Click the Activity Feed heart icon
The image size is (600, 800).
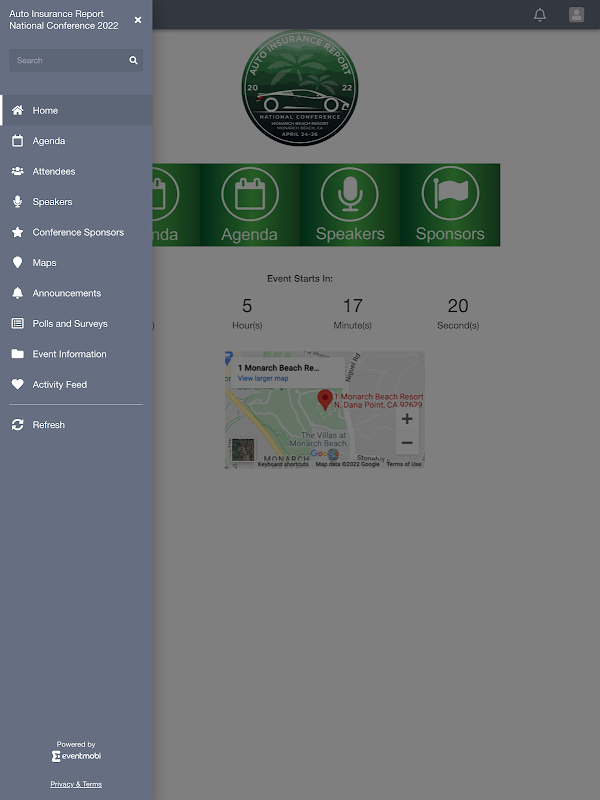(17, 384)
